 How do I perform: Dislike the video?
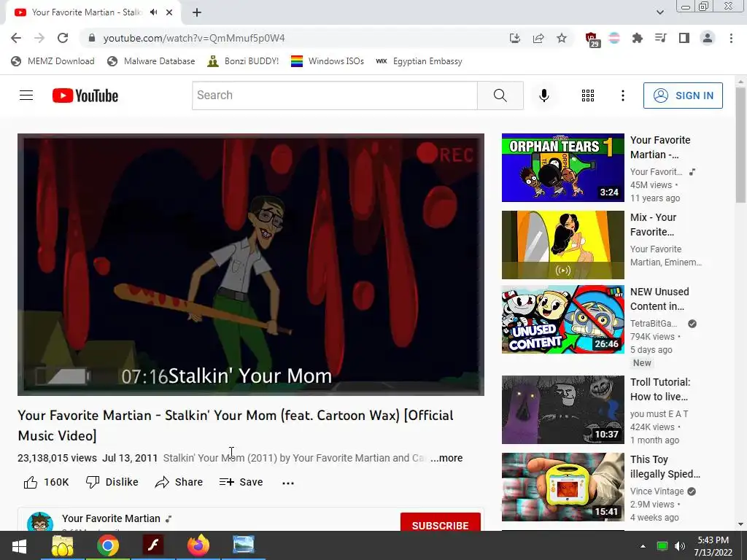click(112, 482)
